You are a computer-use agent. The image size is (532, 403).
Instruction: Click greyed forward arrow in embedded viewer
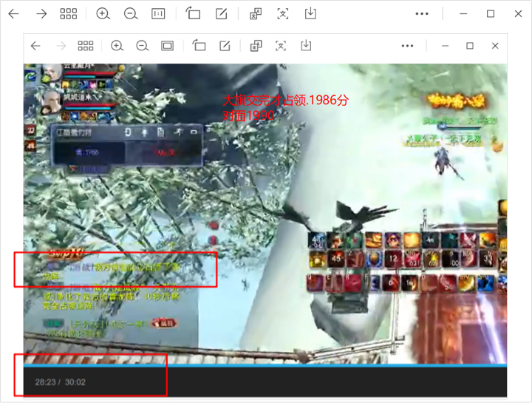coord(61,46)
